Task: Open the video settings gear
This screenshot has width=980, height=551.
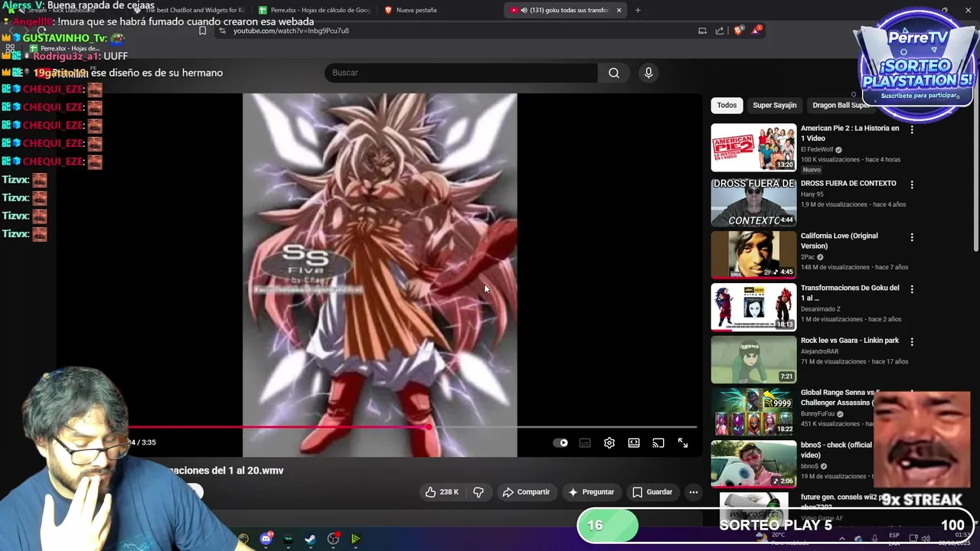Action: coord(609,443)
